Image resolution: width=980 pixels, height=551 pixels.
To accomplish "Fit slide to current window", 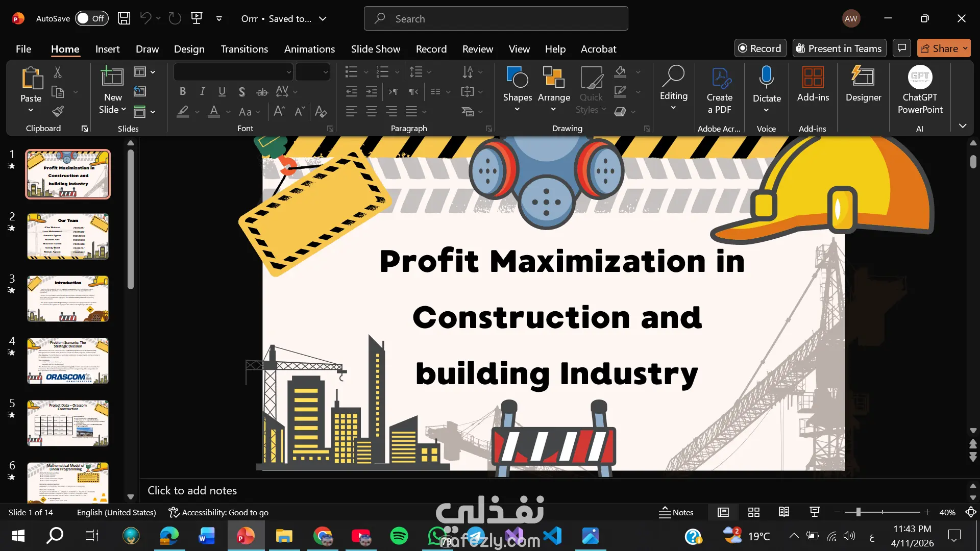I will pos(971,512).
